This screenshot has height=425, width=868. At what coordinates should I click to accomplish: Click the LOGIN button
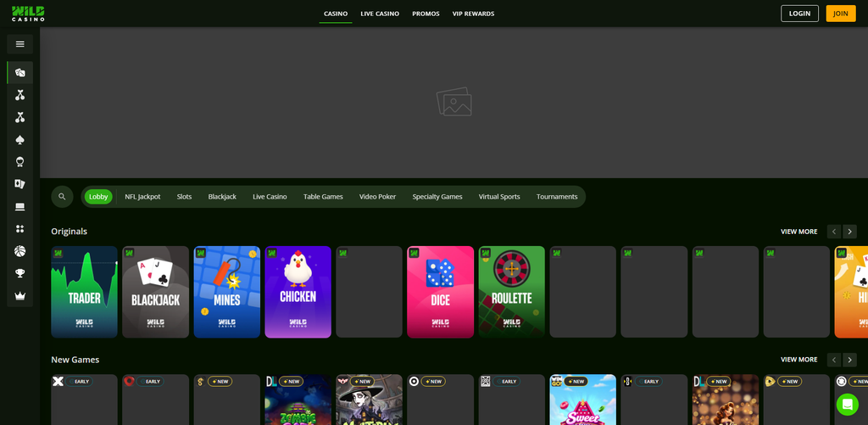pyautogui.click(x=799, y=14)
